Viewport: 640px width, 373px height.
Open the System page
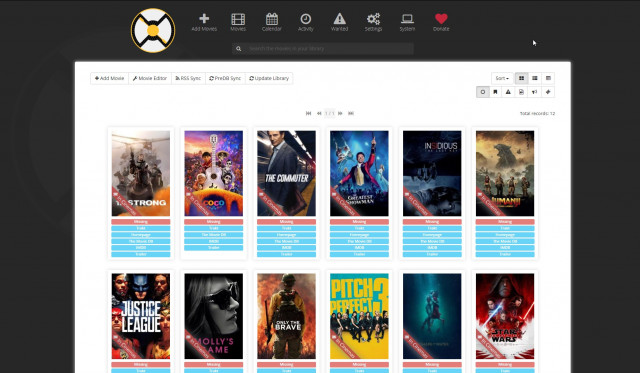[407, 22]
